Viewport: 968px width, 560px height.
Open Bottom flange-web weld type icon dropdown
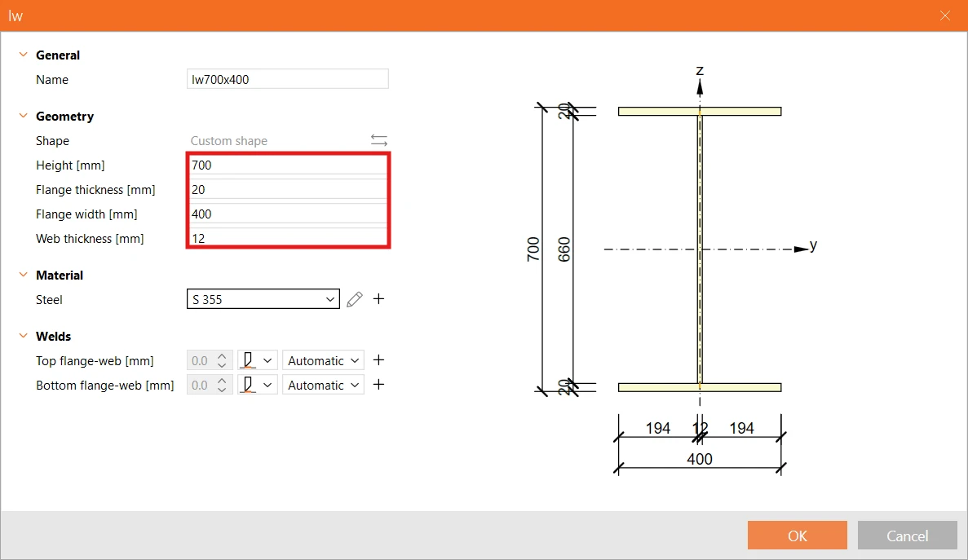point(258,385)
